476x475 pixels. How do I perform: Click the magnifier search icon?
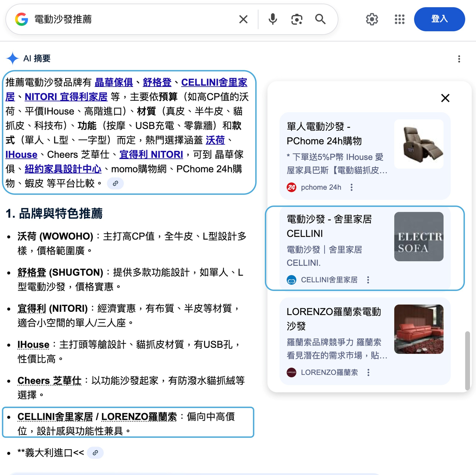coord(320,19)
